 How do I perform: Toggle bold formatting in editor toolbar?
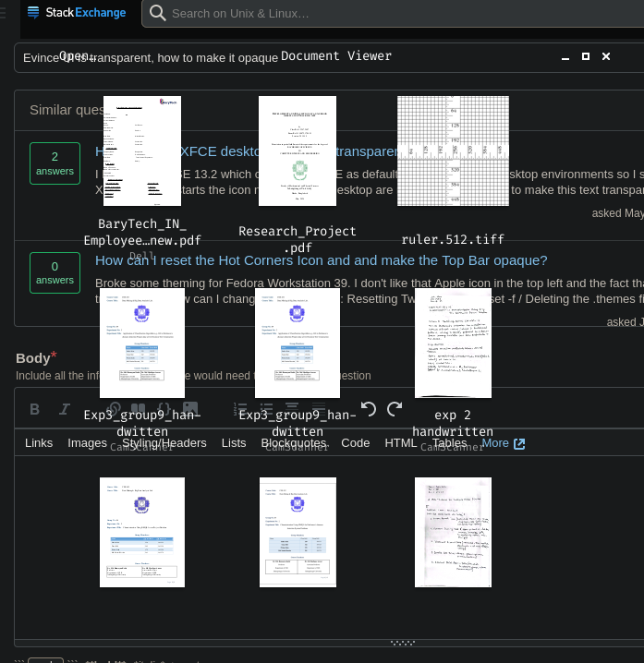[x=35, y=409]
